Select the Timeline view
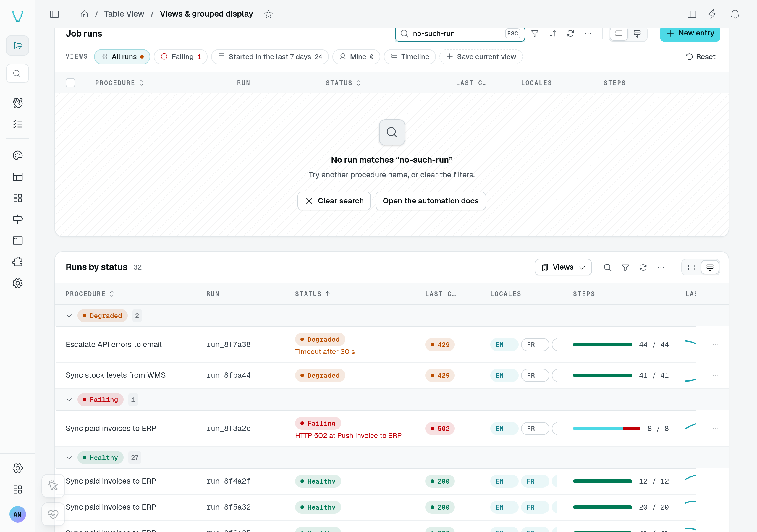Viewport: 757px width, 532px height. pyautogui.click(x=410, y=57)
